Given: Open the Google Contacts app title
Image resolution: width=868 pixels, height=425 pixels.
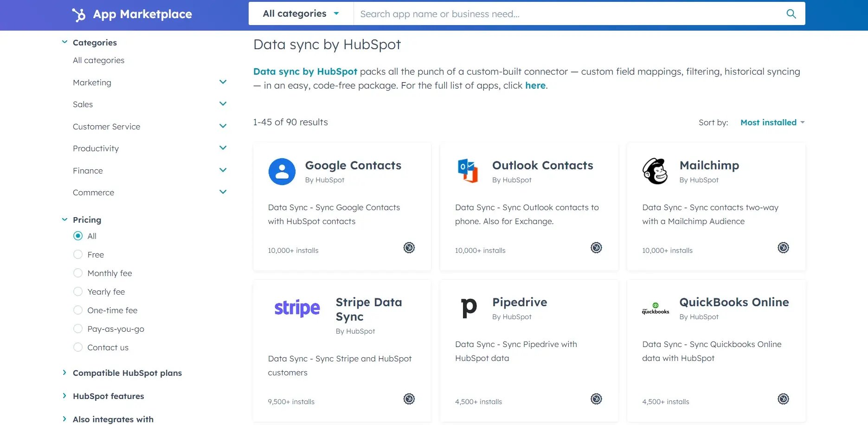Looking at the screenshot, I should coord(353,165).
